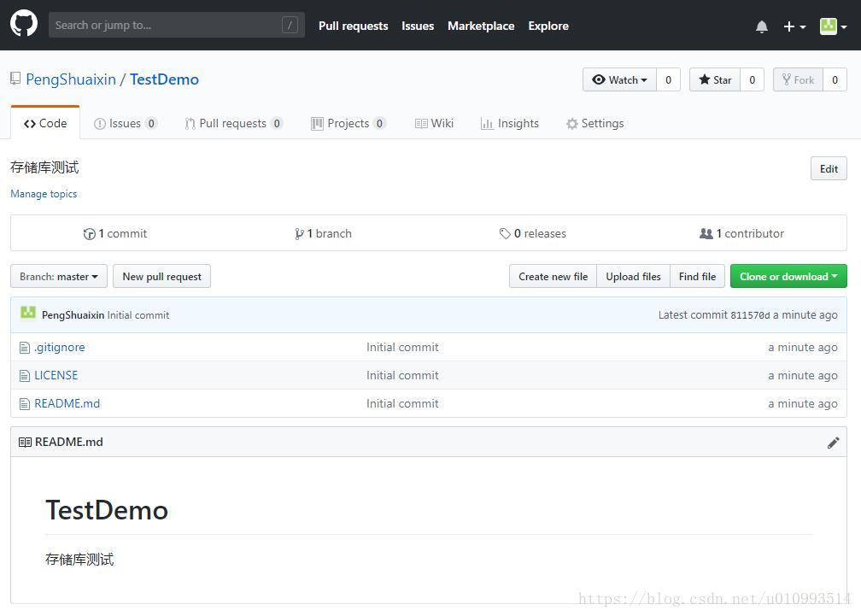Open Marketplace in top navigation

481,26
